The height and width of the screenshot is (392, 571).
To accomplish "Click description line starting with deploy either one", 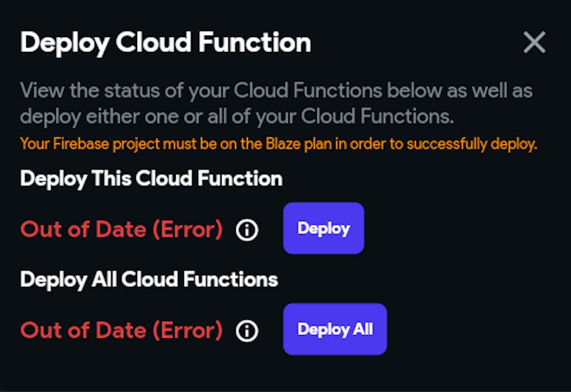I will click(x=237, y=116).
